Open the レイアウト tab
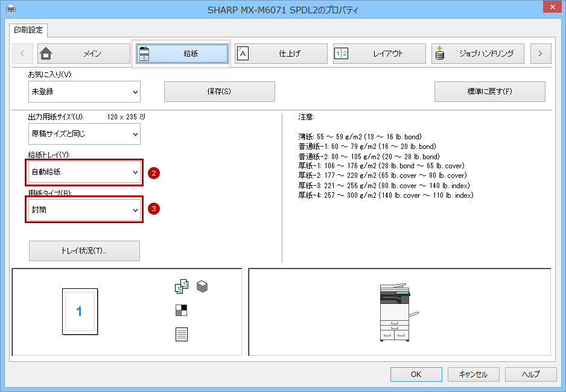This screenshot has width=566, height=392. pyautogui.click(x=380, y=54)
